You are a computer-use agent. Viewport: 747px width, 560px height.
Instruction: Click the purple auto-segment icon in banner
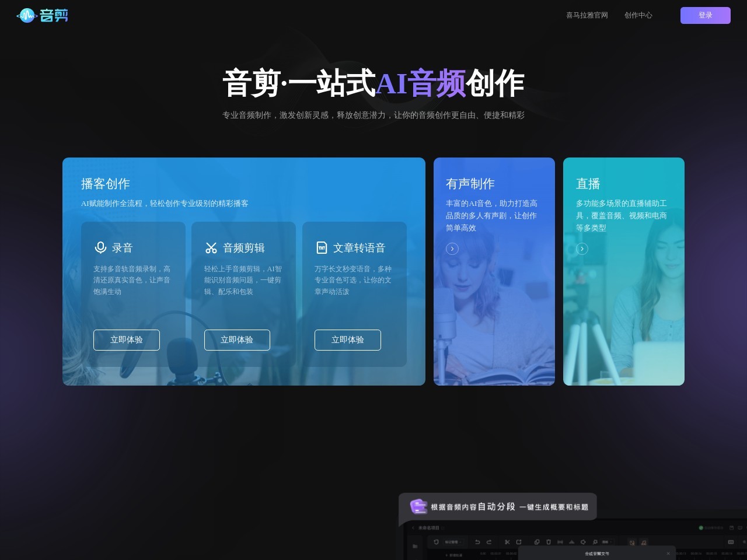pyautogui.click(x=418, y=506)
